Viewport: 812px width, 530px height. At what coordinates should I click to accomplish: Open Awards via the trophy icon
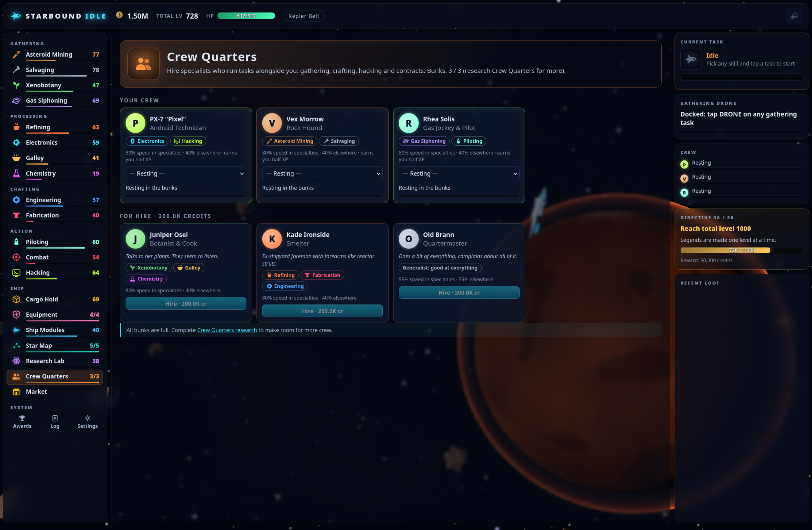(x=22, y=418)
